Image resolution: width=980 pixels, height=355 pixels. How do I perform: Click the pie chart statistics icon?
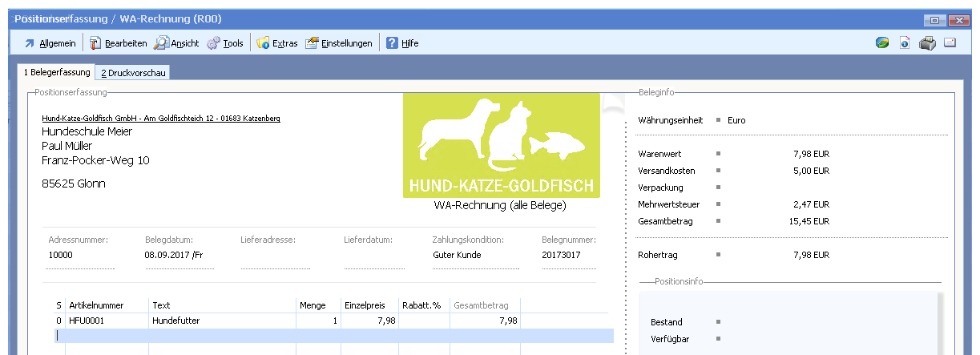(x=881, y=43)
